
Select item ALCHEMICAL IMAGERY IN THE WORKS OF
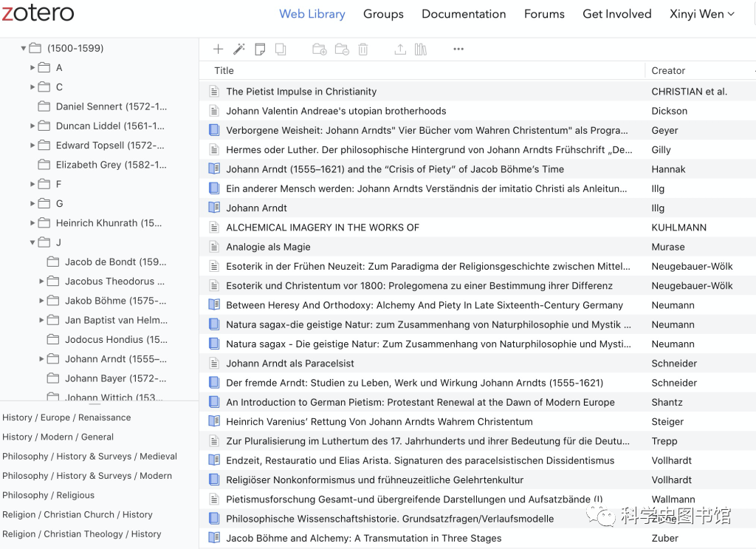[478, 228]
